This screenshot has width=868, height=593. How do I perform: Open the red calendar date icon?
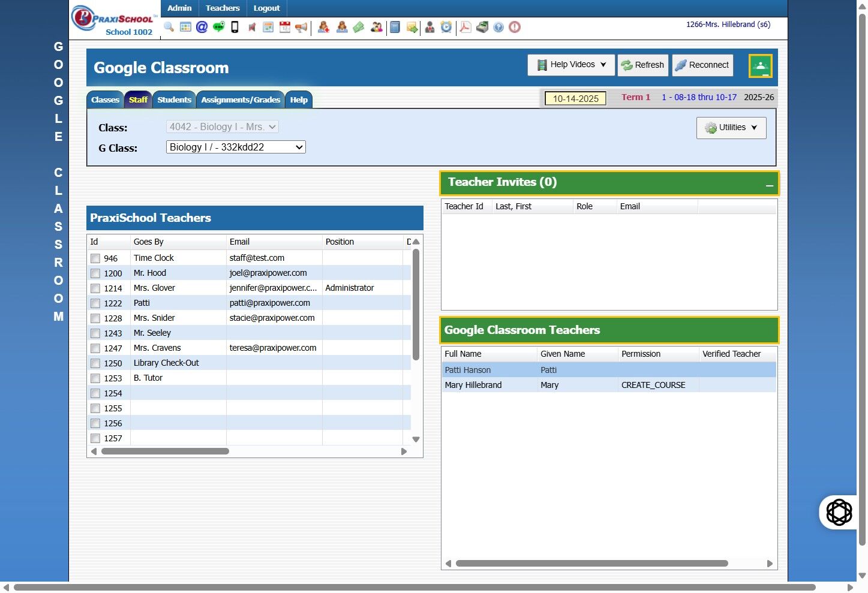point(285,27)
